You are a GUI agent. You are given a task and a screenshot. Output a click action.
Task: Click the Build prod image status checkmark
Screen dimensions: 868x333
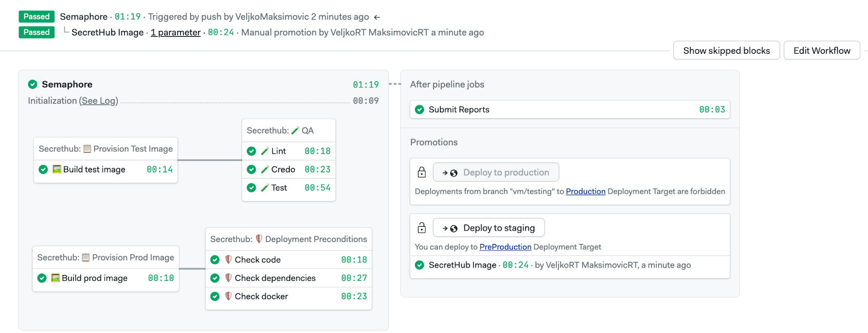42,278
